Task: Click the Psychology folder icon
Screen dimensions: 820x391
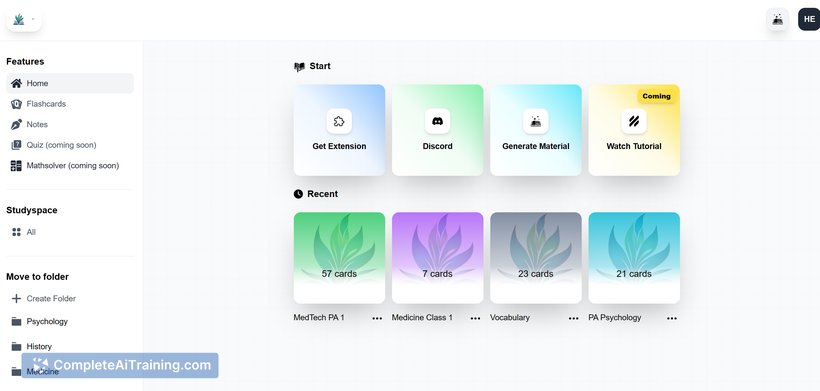Action: pos(16,321)
